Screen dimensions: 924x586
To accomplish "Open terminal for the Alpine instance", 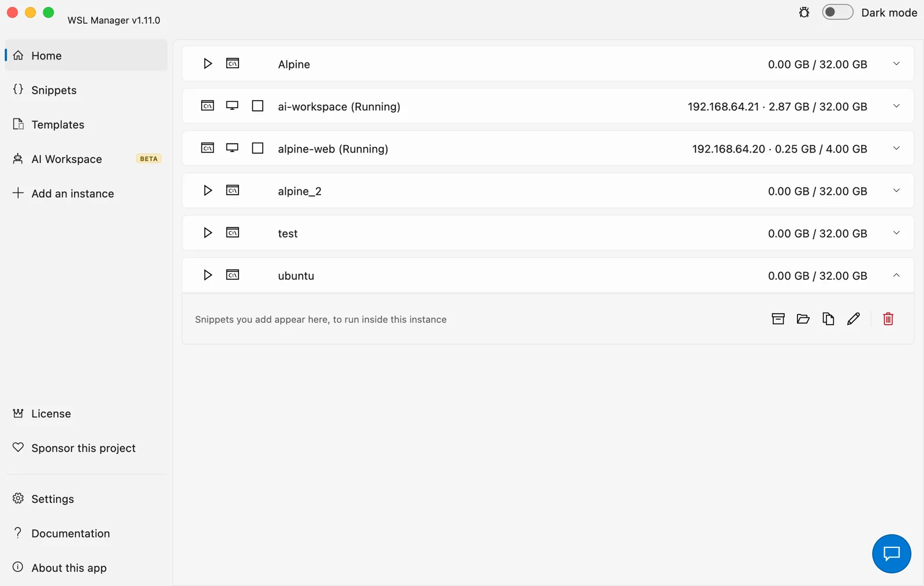I will [233, 64].
